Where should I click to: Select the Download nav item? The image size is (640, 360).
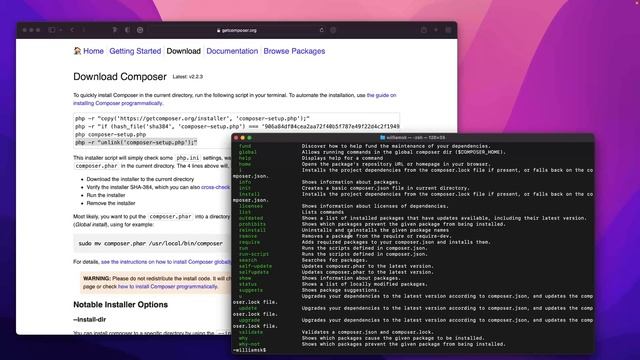pos(184,51)
